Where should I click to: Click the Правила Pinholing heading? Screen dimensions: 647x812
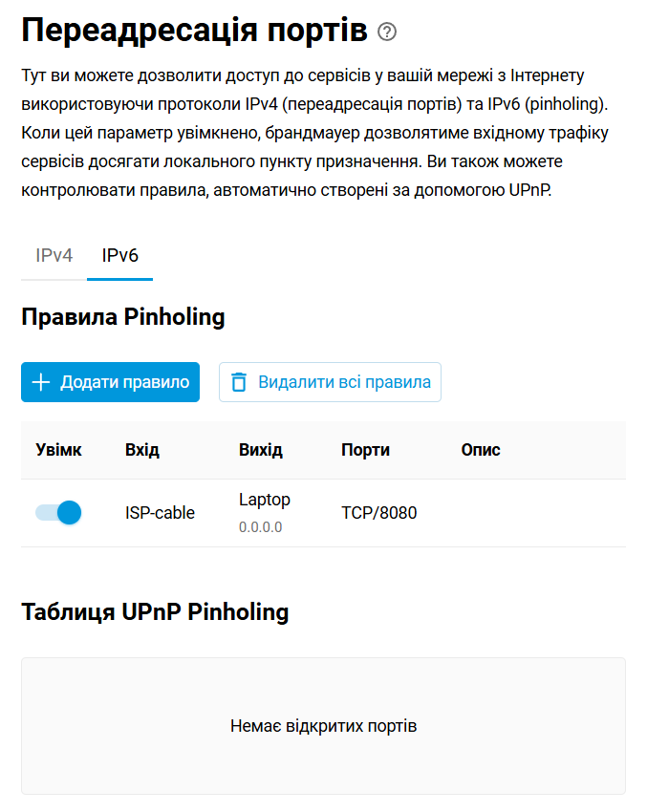122,317
